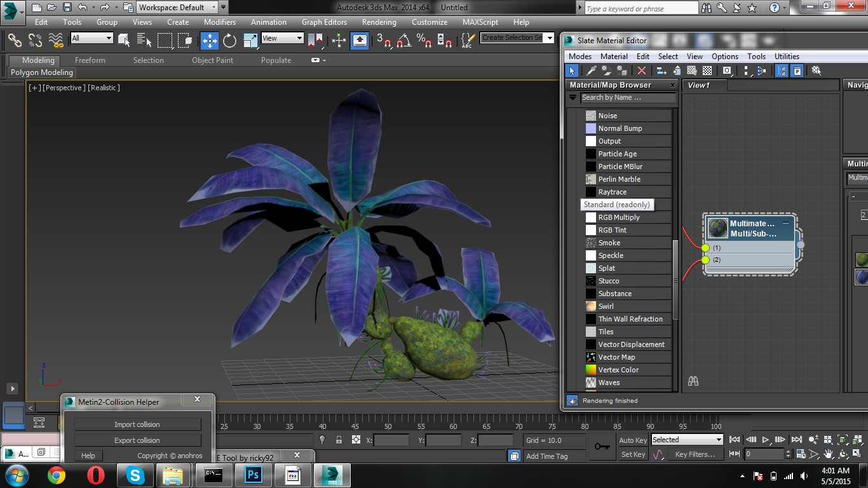
Task: Select the Perlin Marble map entry
Action: tap(628, 179)
